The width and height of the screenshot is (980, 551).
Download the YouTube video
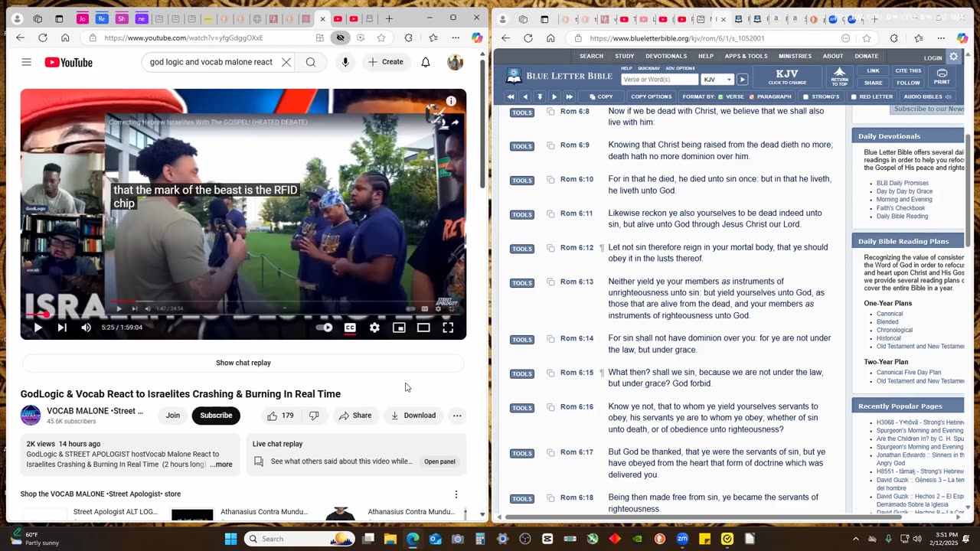point(413,416)
